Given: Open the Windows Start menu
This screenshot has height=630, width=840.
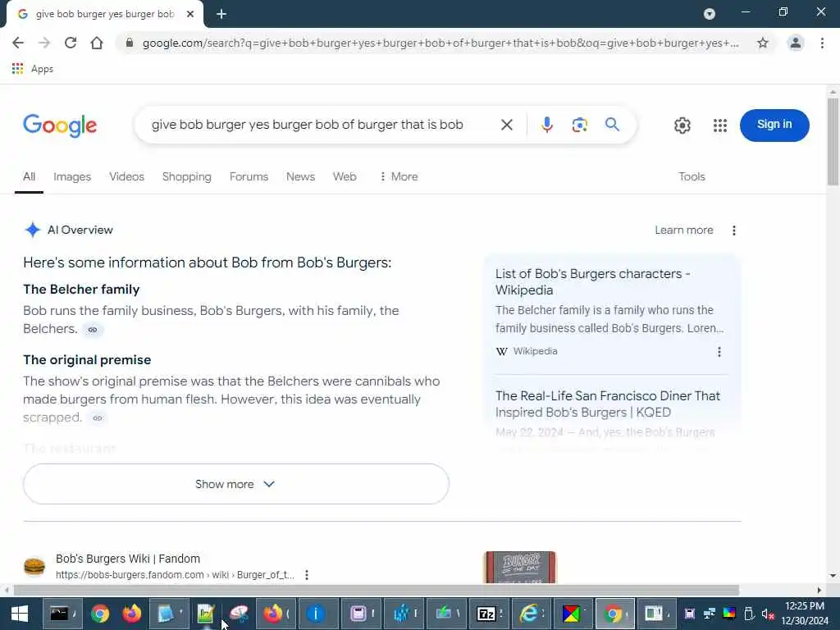Looking at the screenshot, I should pyautogui.click(x=20, y=614).
